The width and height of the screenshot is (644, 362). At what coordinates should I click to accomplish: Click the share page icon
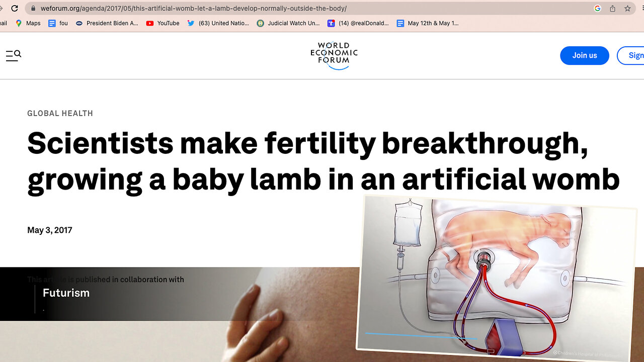tap(612, 9)
